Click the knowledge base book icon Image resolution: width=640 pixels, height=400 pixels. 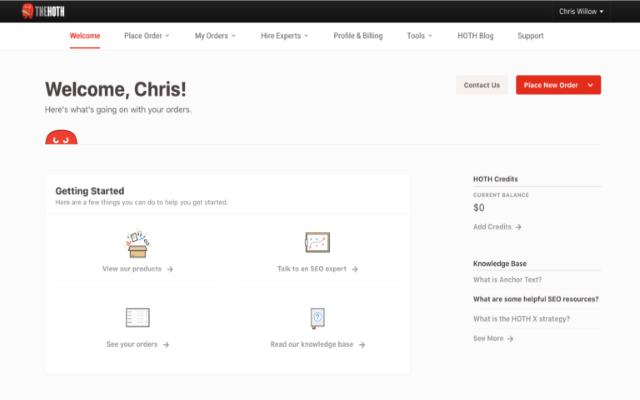tap(317, 318)
